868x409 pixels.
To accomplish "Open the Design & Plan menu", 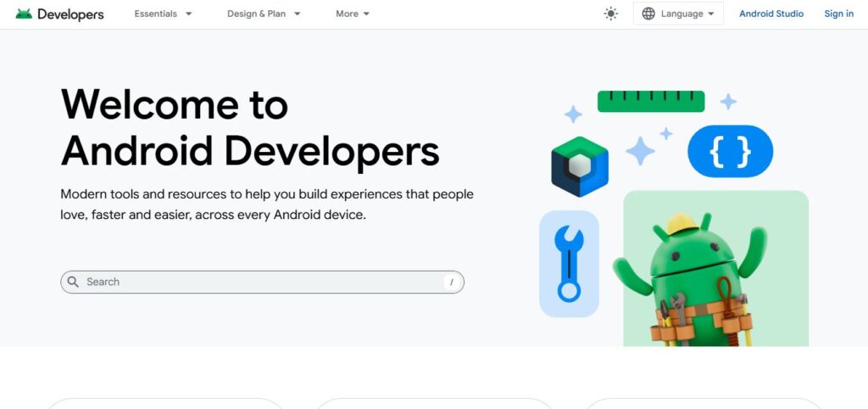I will 264,14.
